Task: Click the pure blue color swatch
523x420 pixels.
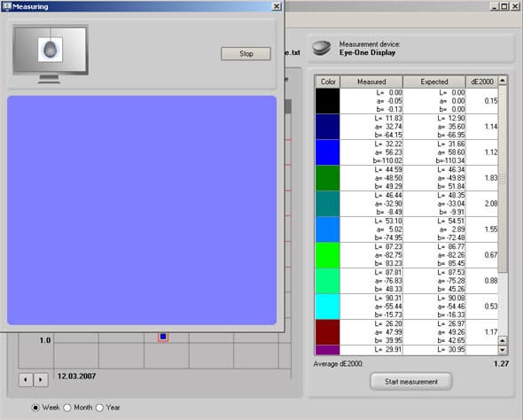Action: [328, 152]
